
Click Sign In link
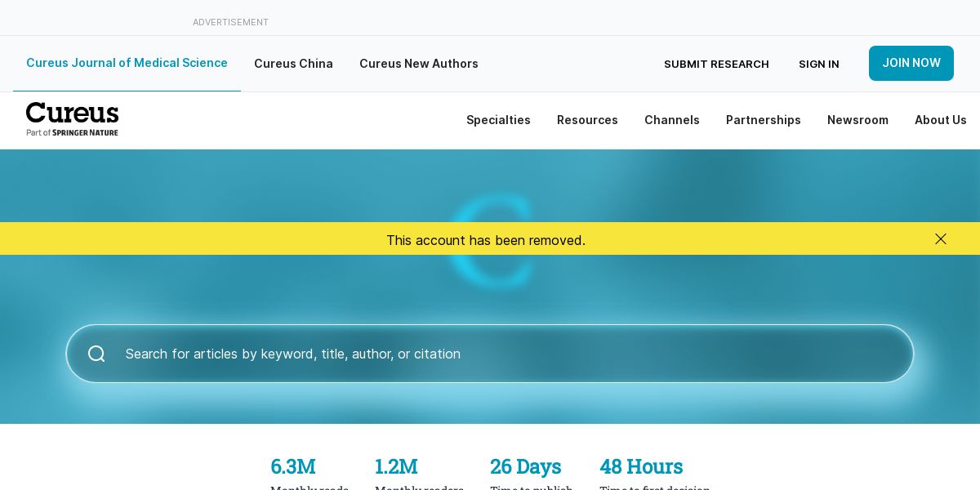click(x=819, y=64)
